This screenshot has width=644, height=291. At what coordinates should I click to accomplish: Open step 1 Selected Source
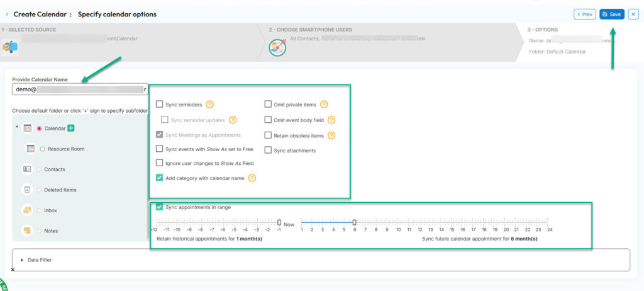pyautogui.click(x=29, y=30)
